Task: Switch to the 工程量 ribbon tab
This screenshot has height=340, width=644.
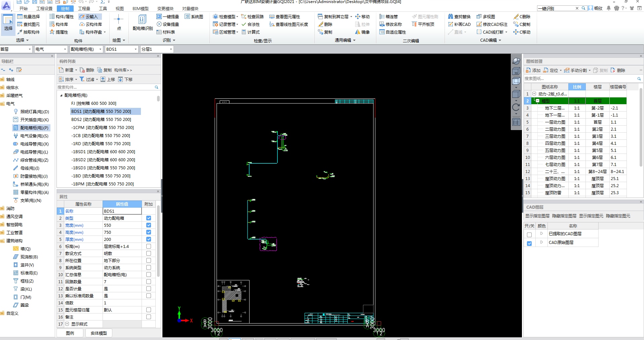Action: tap(84, 8)
